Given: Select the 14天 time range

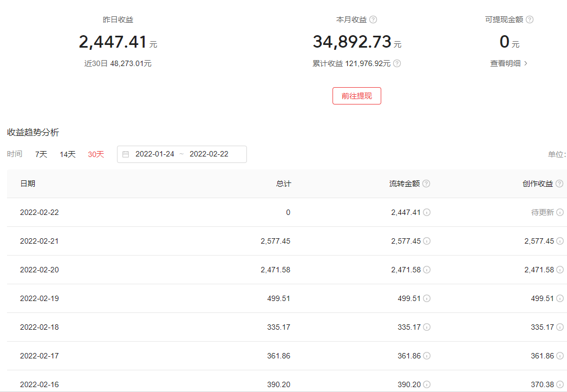Looking at the screenshot, I should (68, 154).
